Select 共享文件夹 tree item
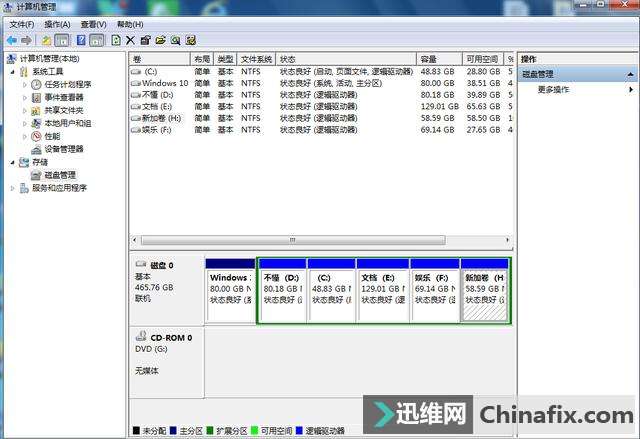The height and width of the screenshot is (439, 640). pos(64,111)
